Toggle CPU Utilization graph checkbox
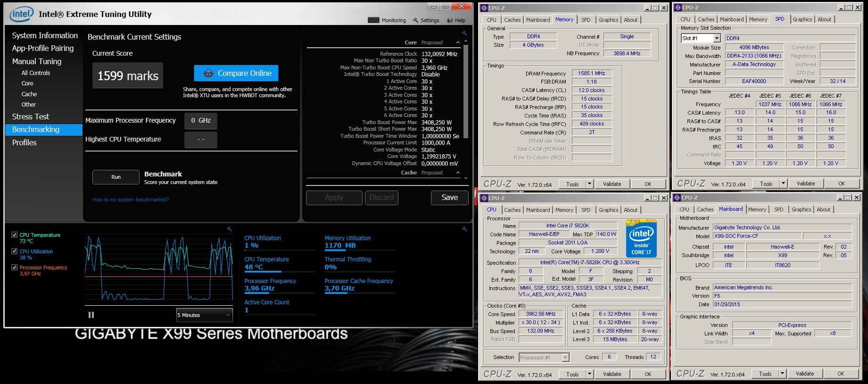The image size is (868, 384). (x=14, y=251)
